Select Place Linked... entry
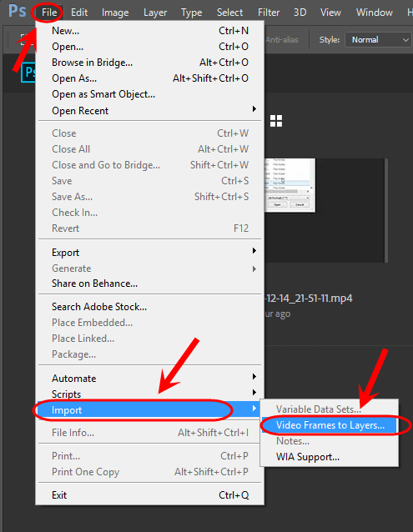 pyautogui.click(x=149, y=339)
